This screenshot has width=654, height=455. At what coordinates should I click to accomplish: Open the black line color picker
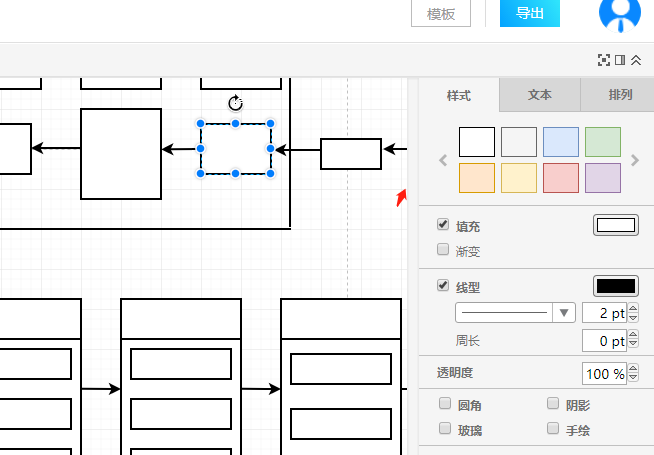pyautogui.click(x=616, y=286)
